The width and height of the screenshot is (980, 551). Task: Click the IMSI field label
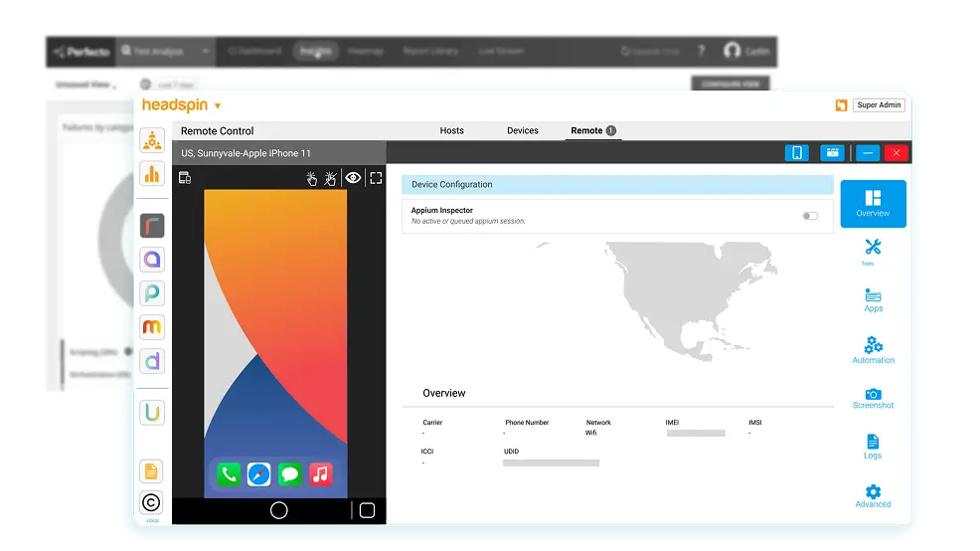tap(755, 422)
